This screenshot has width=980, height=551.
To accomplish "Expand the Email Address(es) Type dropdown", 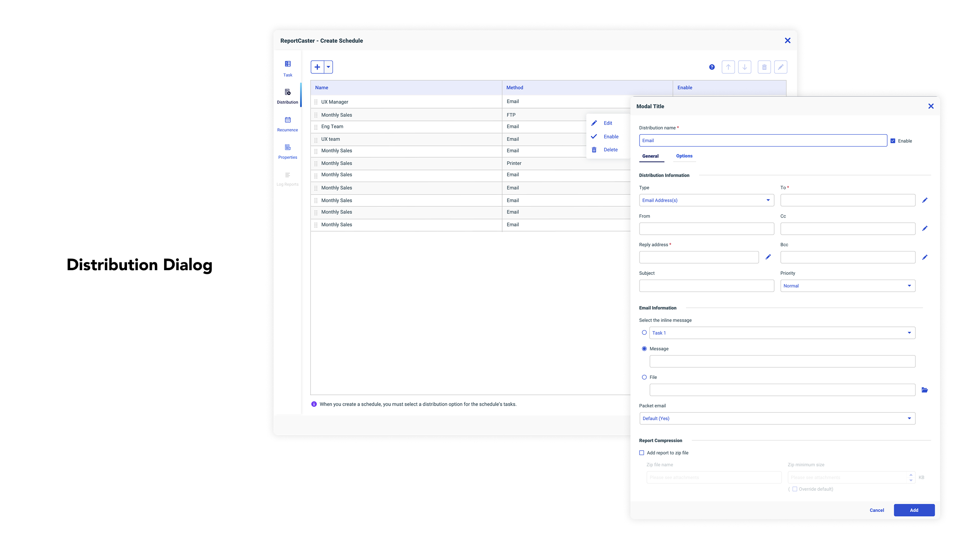I will click(x=706, y=200).
